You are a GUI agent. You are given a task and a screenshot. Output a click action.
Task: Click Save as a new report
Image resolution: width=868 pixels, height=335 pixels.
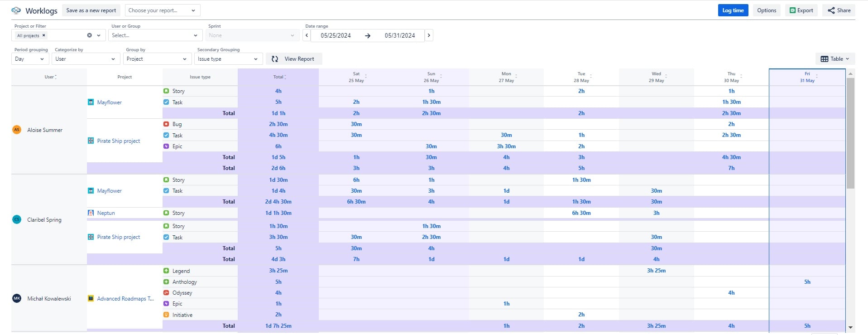pyautogui.click(x=91, y=10)
